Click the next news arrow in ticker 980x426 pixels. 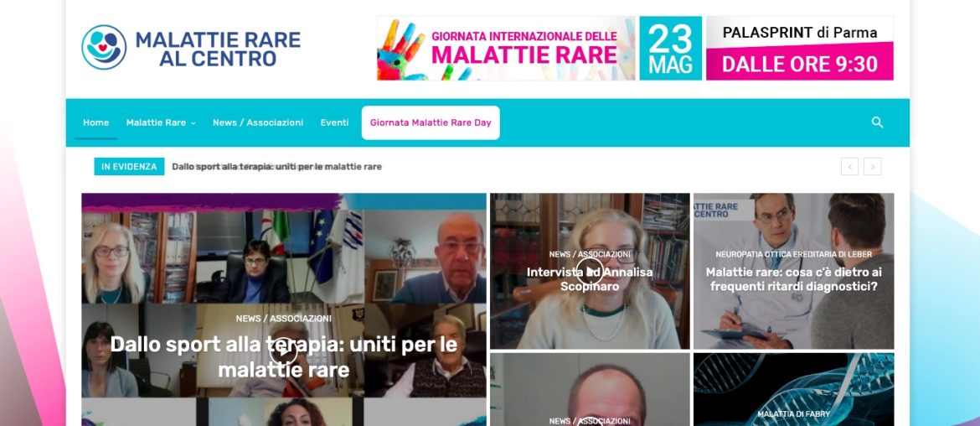pos(873,166)
